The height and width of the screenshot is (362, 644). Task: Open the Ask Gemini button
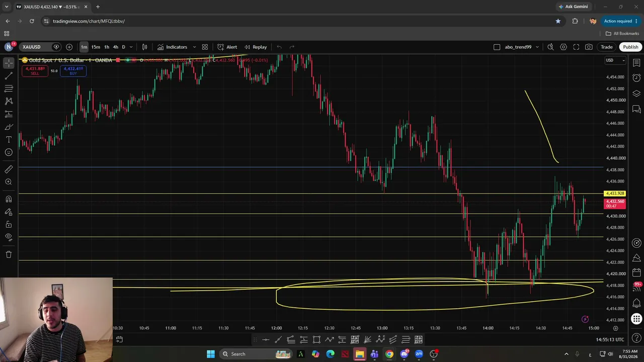tap(573, 7)
